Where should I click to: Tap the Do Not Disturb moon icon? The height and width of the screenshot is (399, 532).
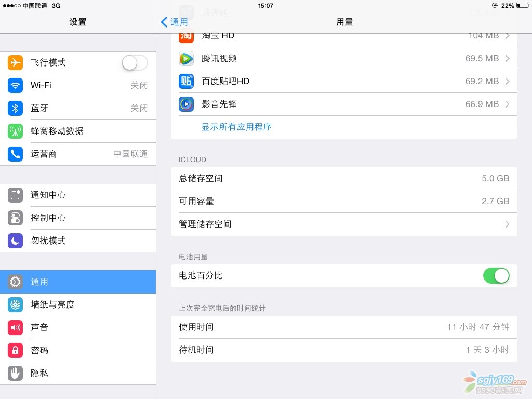[x=16, y=241]
